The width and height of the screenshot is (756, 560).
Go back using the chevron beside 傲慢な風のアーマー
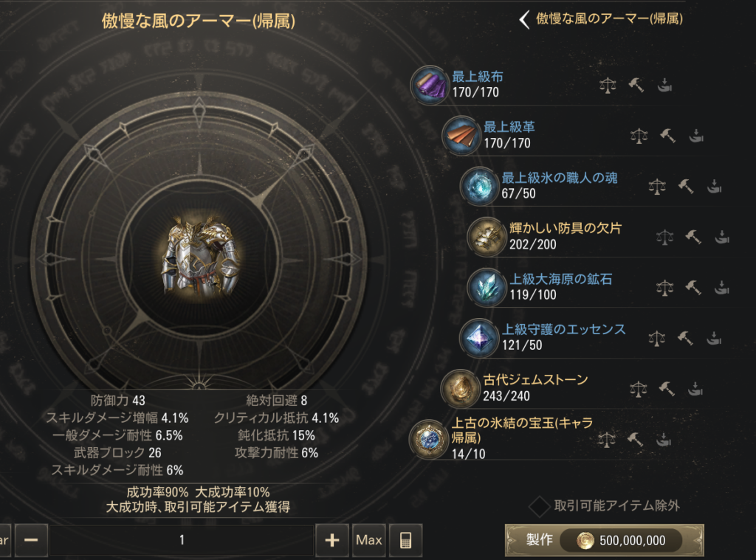tap(525, 20)
